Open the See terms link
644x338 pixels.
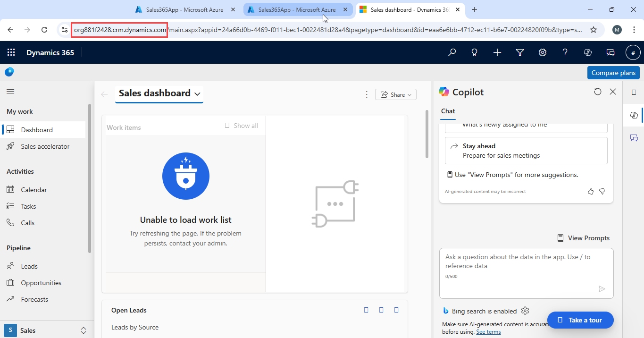tap(488, 332)
